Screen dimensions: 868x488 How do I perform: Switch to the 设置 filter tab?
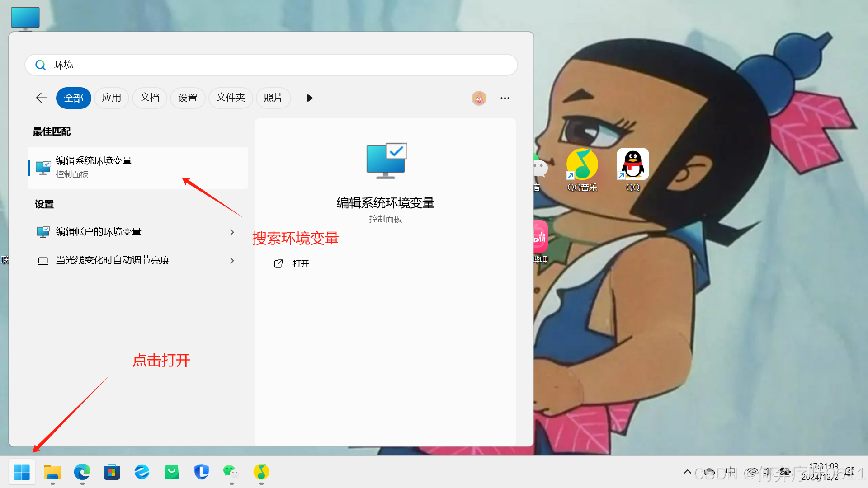(x=188, y=98)
